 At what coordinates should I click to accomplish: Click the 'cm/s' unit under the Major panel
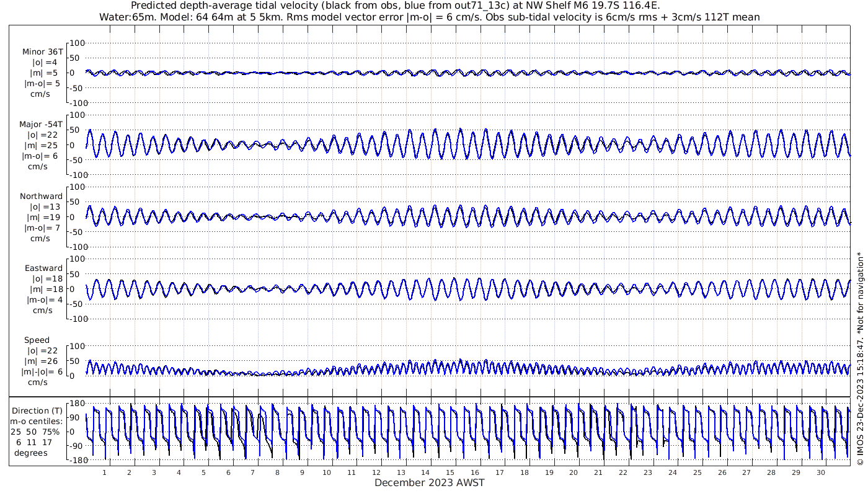(x=38, y=166)
